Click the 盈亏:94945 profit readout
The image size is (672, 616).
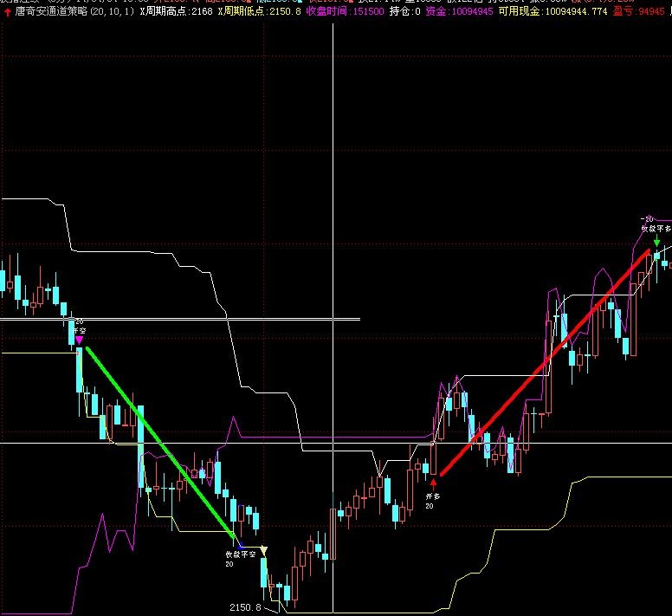pyautogui.click(x=638, y=11)
